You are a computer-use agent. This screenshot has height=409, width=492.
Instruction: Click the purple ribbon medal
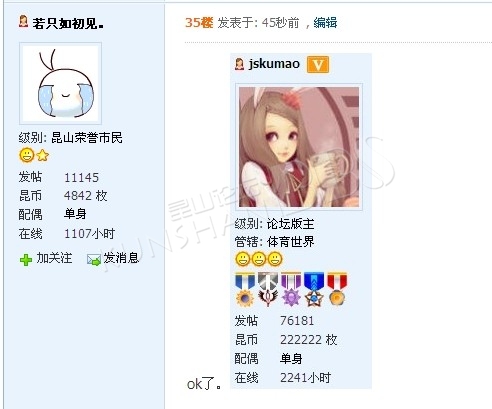pyautogui.click(x=291, y=289)
